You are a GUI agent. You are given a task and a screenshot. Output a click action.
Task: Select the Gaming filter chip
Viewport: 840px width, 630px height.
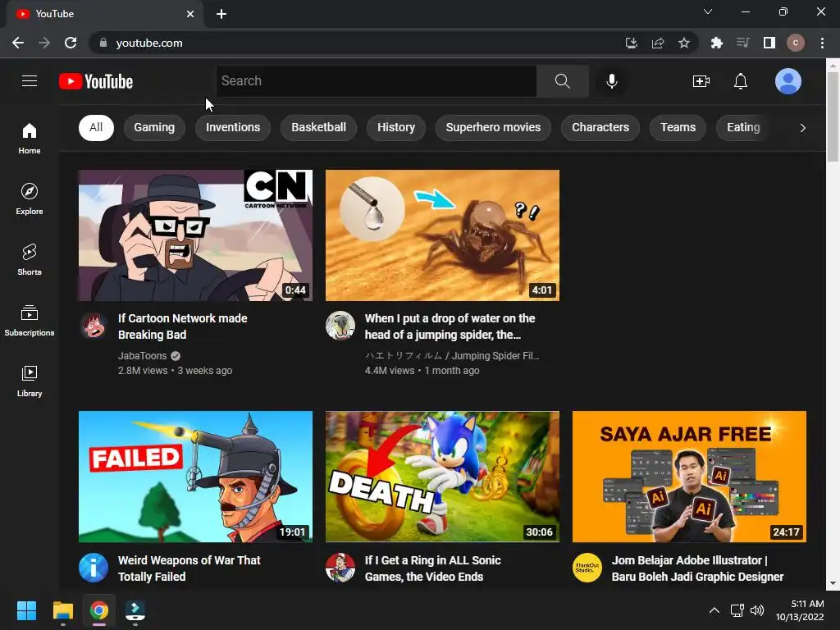[x=154, y=127]
